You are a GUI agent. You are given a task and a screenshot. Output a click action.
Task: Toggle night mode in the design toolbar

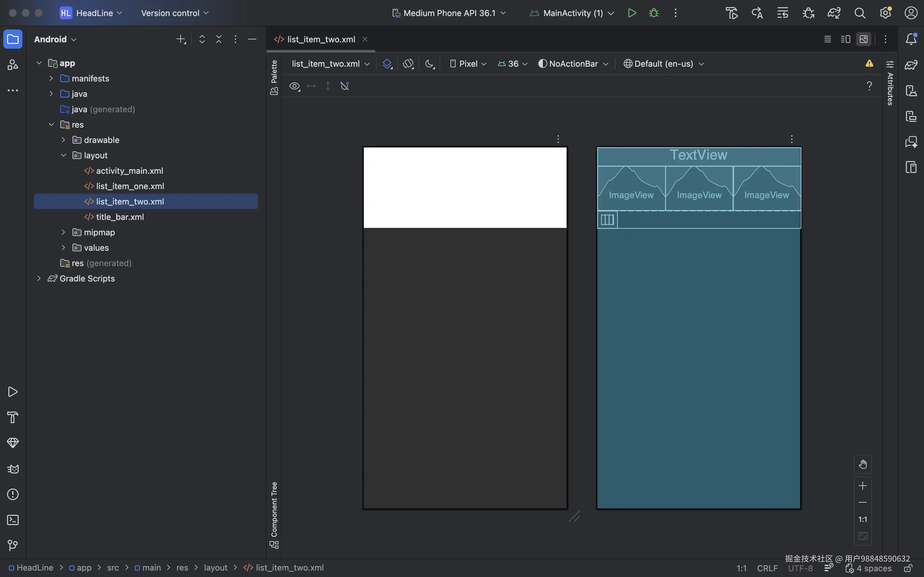[430, 64]
